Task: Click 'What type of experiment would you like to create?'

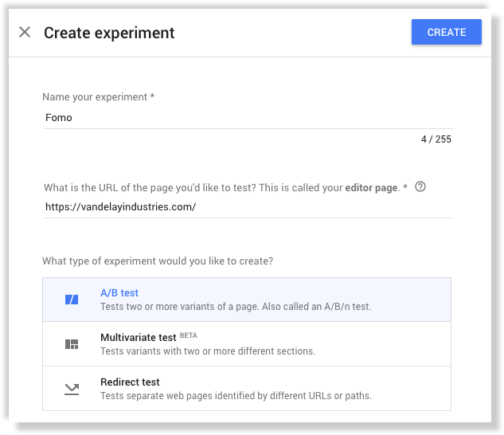Action: [x=158, y=261]
